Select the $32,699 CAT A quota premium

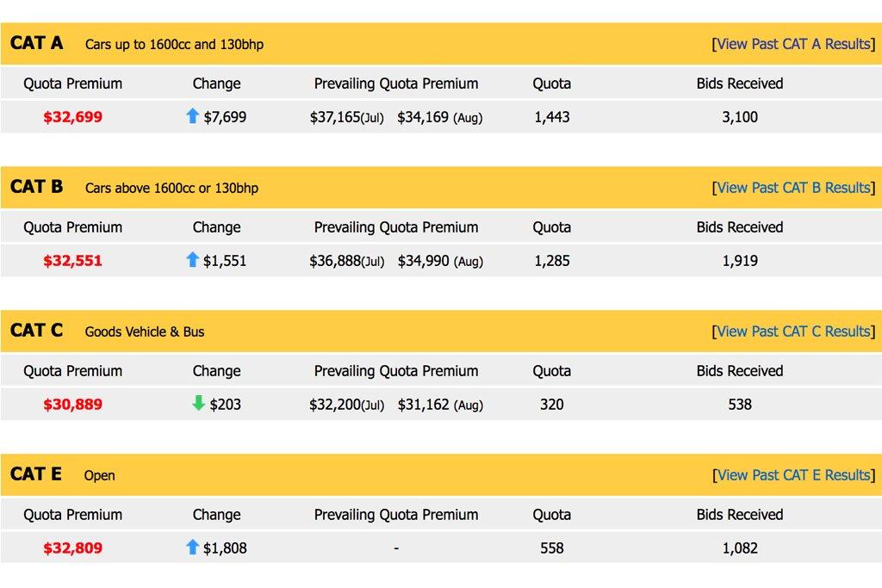[72, 117]
